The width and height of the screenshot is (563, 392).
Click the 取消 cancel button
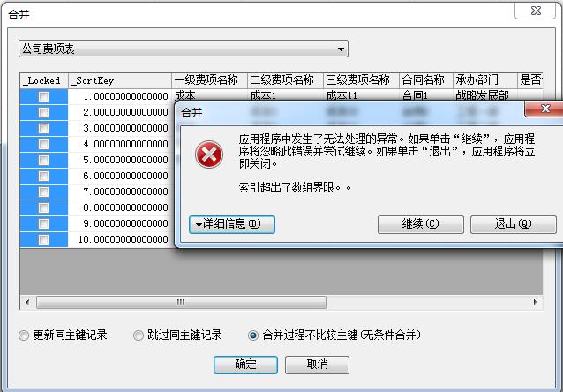point(317,365)
